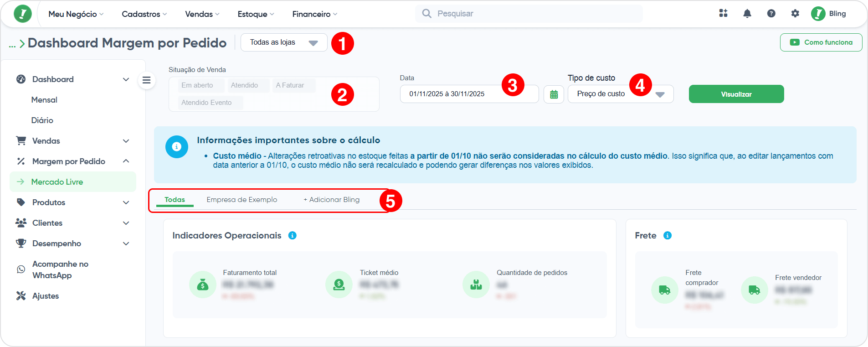The width and height of the screenshot is (868, 347).
Task: Select the Todas tab
Action: [x=175, y=200]
